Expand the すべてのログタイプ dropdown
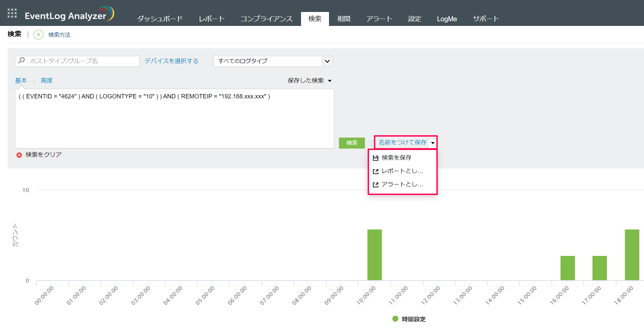The width and height of the screenshot is (644, 332). [327, 61]
